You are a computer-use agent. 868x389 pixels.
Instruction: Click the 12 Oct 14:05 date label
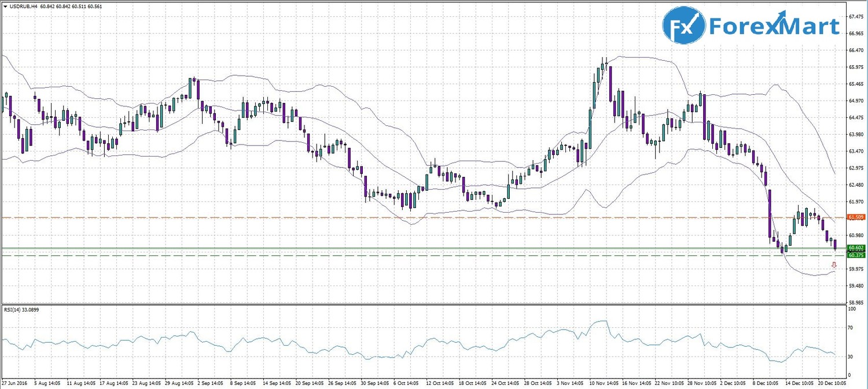tap(440, 383)
